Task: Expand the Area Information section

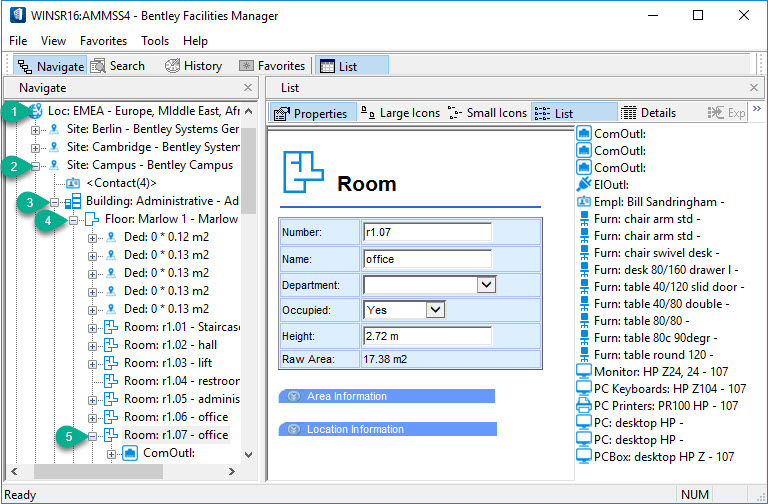Action: [386, 396]
